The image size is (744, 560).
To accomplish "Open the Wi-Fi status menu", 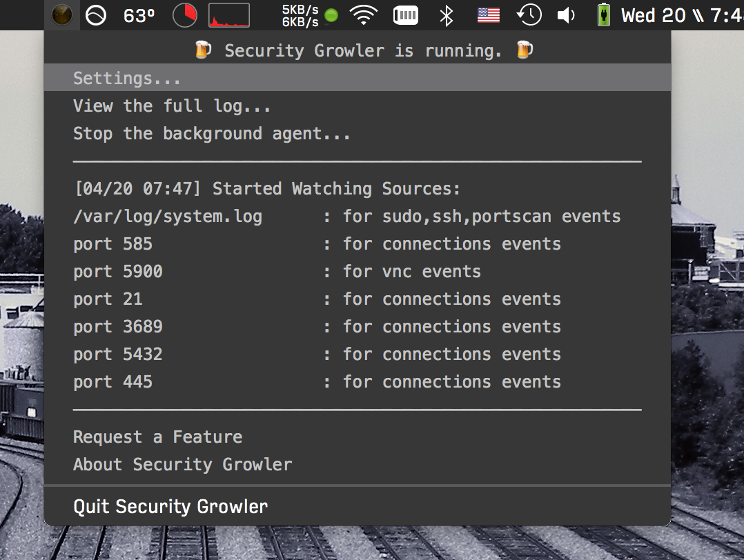I will coord(364,14).
